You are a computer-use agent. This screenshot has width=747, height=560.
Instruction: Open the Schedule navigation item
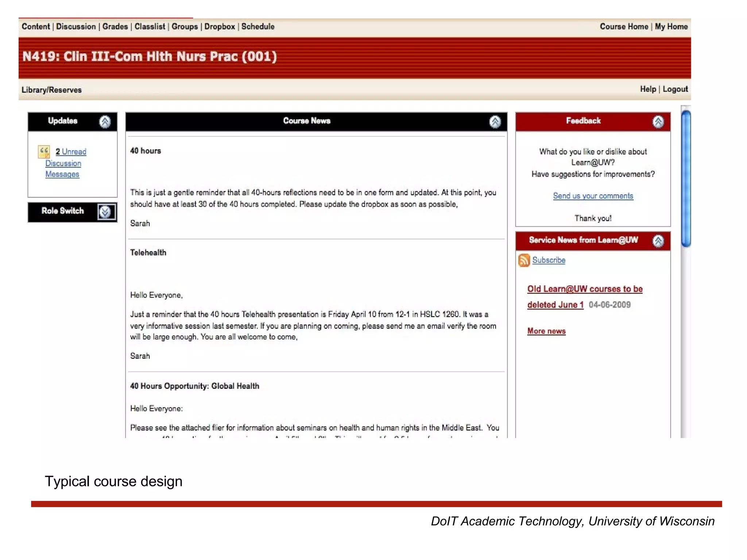pos(258,27)
